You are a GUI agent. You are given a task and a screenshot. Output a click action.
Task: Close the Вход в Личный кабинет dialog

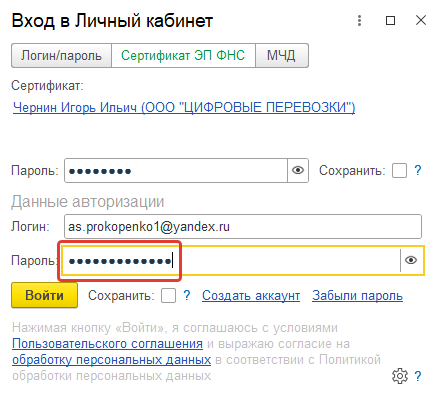click(x=421, y=20)
